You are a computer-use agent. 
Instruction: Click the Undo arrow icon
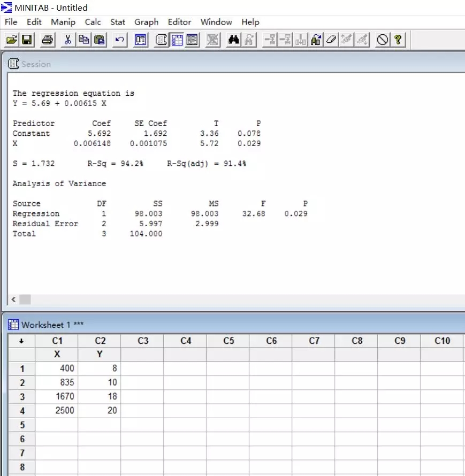pyautogui.click(x=120, y=40)
